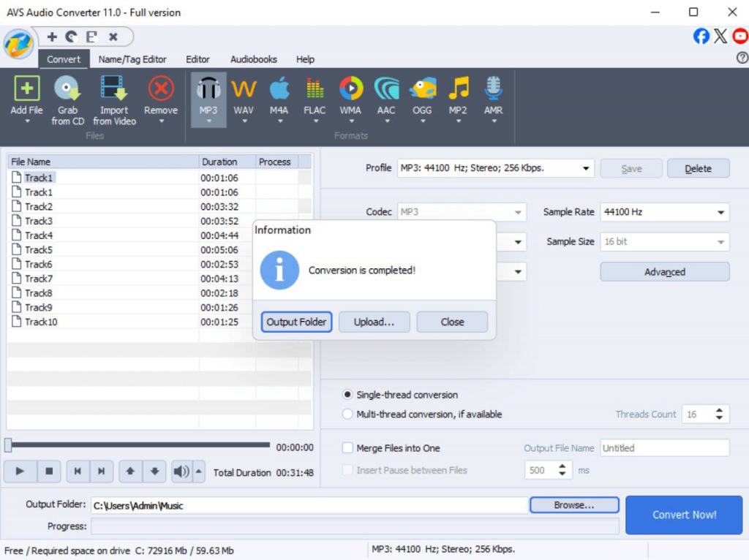Select the OGG format icon
This screenshot has width=749, height=560.
click(x=422, y=89)
